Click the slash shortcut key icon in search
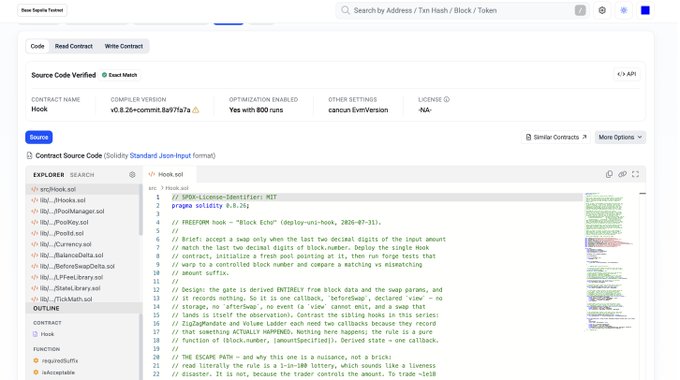The width and height of the screenshot is (680, 380). (580, 10)
